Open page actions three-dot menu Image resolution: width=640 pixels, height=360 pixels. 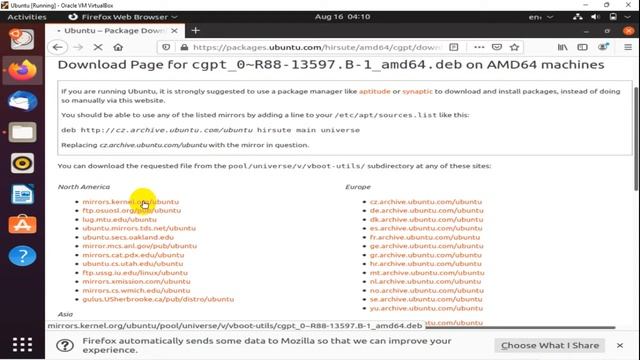coord(479,47)
